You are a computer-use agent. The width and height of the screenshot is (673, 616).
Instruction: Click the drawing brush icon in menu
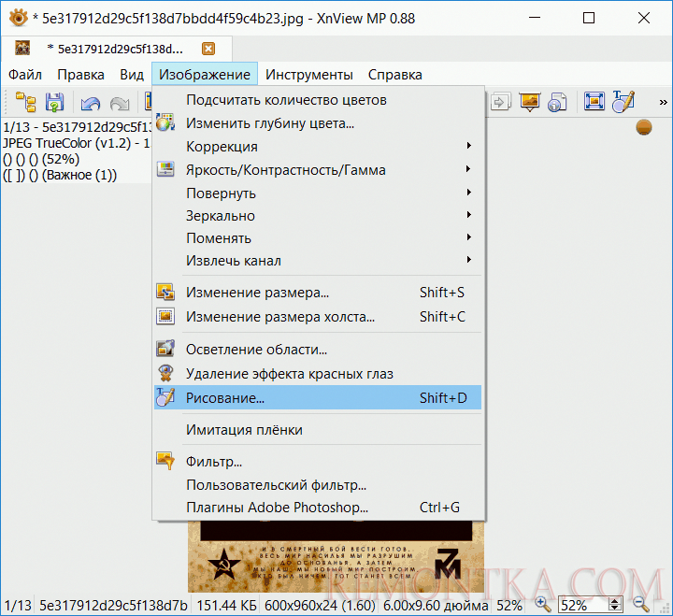(x=165, y=396)
